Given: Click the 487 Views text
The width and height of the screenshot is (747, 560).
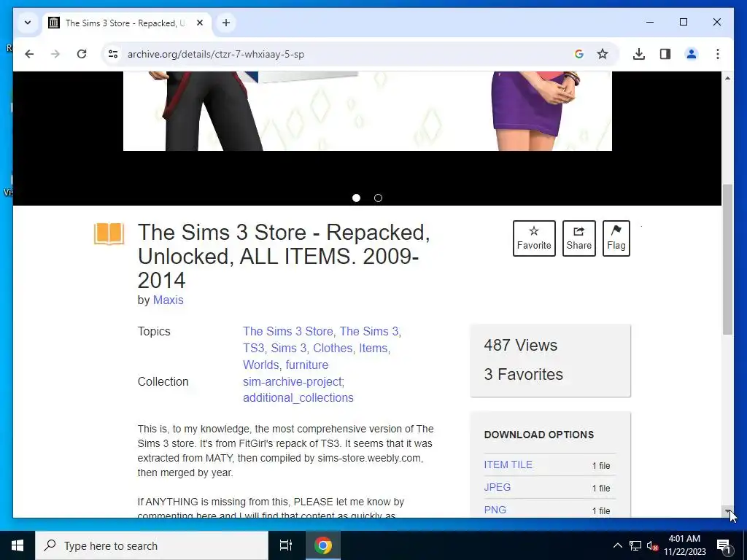Looking at the screenshot, I should [520, 345].
